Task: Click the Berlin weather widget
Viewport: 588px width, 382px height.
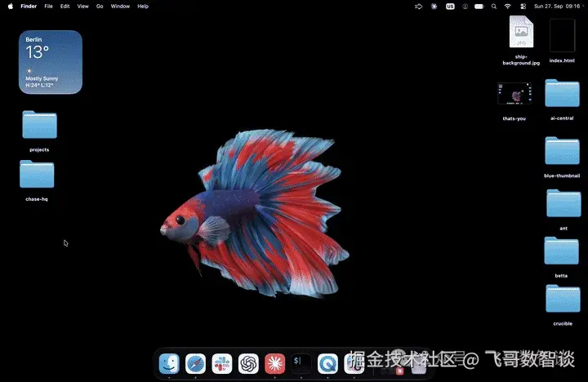Action: (x=51, y=62)
